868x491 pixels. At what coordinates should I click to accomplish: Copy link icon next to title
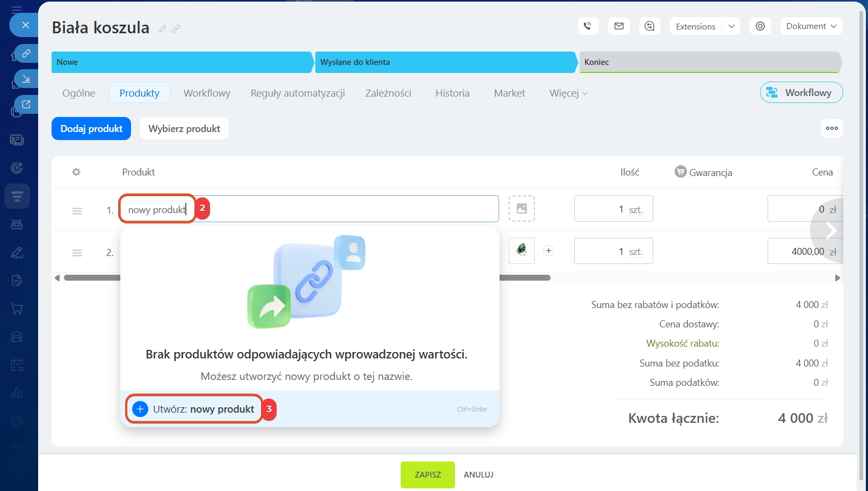click(176, 29)
